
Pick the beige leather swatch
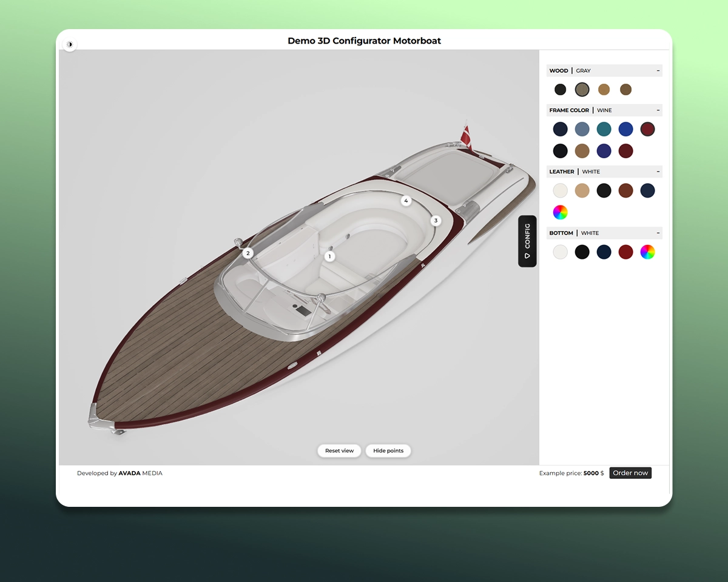click(582, 190)
